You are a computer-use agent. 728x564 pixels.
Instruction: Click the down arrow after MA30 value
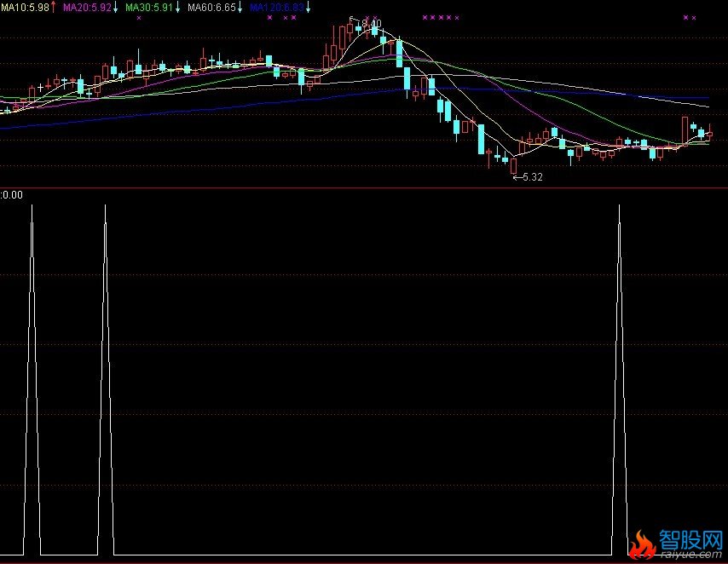coord(178,7)
